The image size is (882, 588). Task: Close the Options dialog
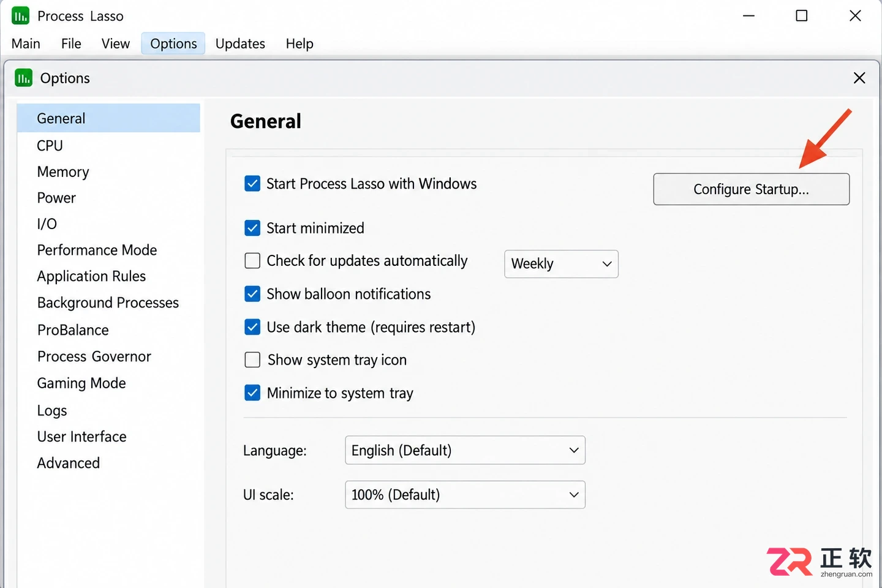pyautogui.click(x=859, y=78)
